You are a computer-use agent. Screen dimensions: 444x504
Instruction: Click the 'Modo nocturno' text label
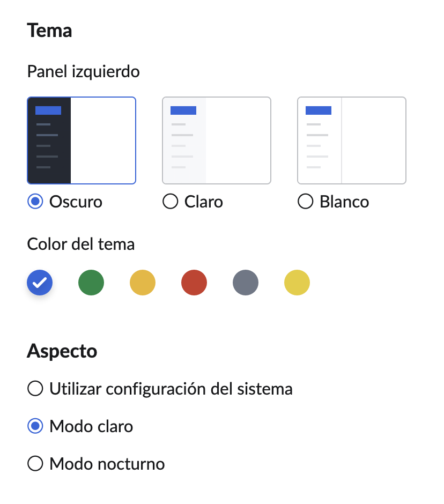coord(107,464)
